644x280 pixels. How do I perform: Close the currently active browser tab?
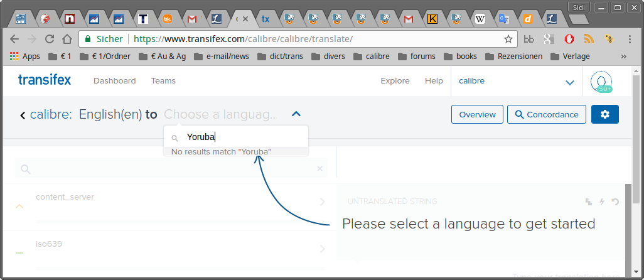[245, 19]
